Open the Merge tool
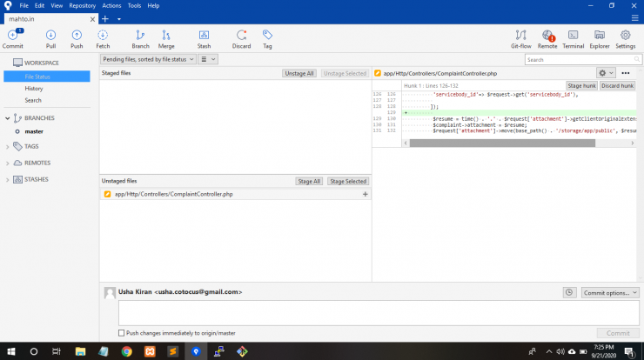 pyautogui.click(x=166, y=39)
